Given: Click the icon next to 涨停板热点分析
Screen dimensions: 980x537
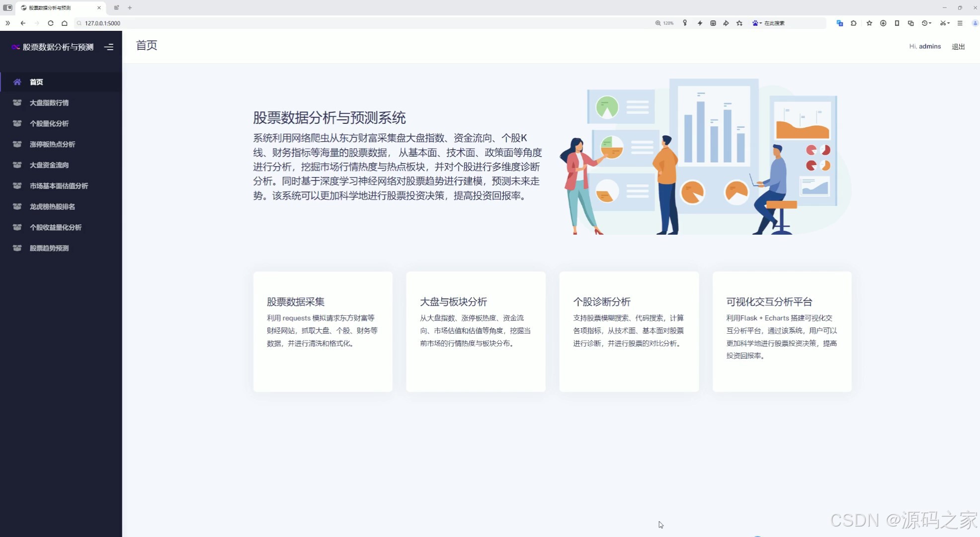Looking at the screenshot, I should (x=17, y=144).
